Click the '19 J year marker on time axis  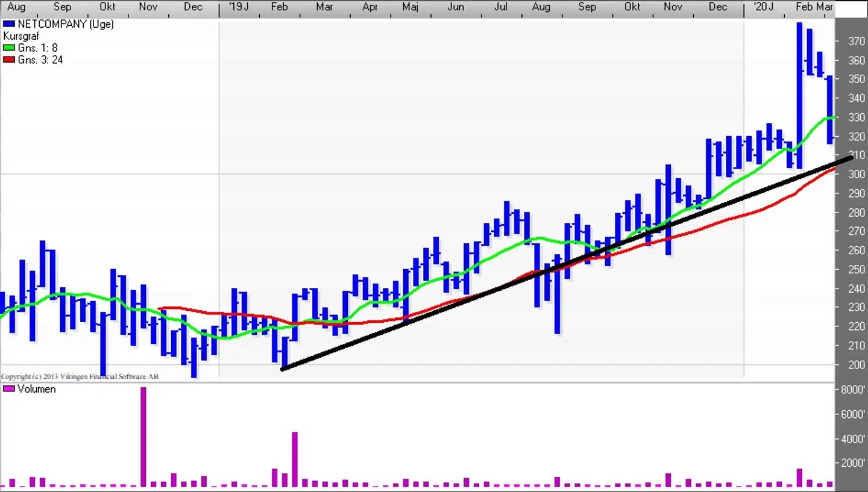238,7
